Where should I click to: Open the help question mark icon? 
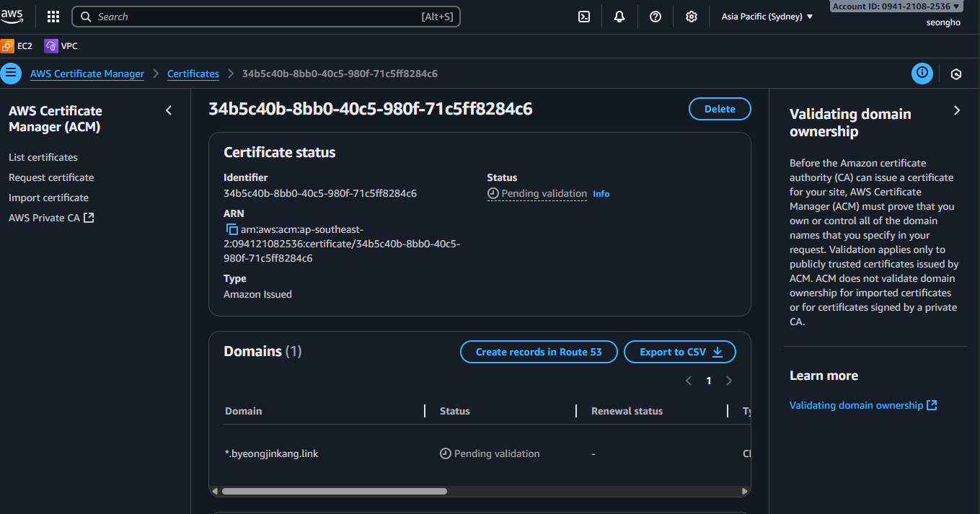655,17
